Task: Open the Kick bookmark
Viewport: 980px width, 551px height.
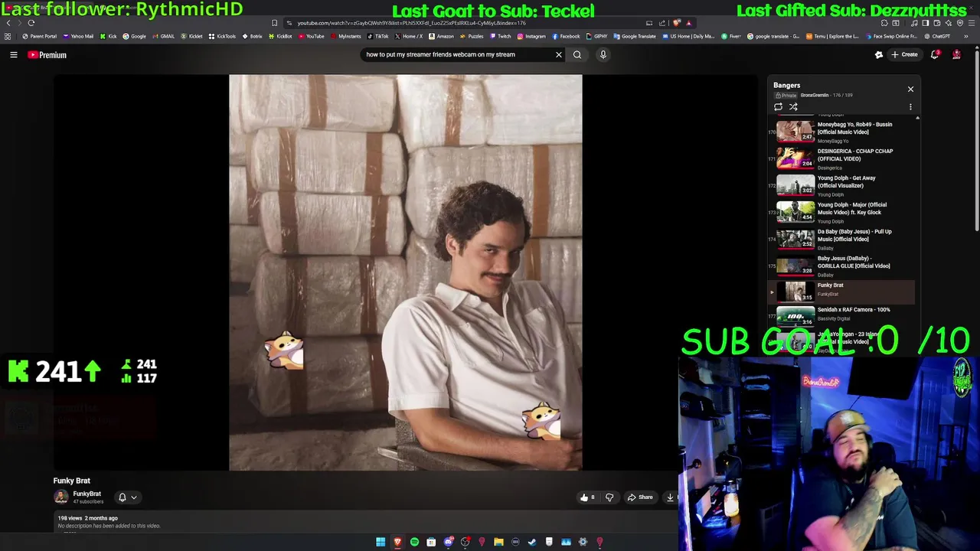Action: click(108, 36)
